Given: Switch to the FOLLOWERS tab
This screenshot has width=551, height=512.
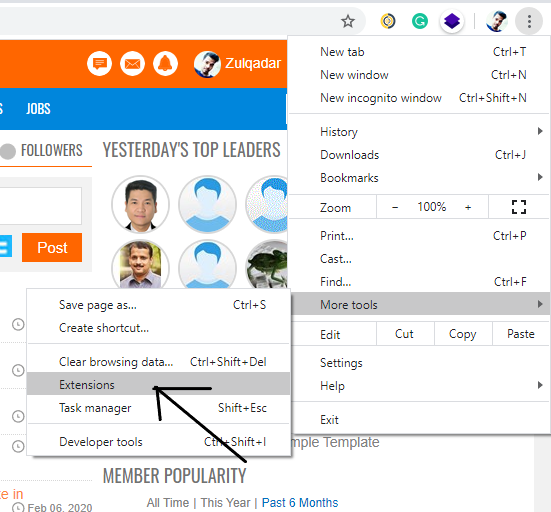Looking at the screenshot, I should pos(52,150).
